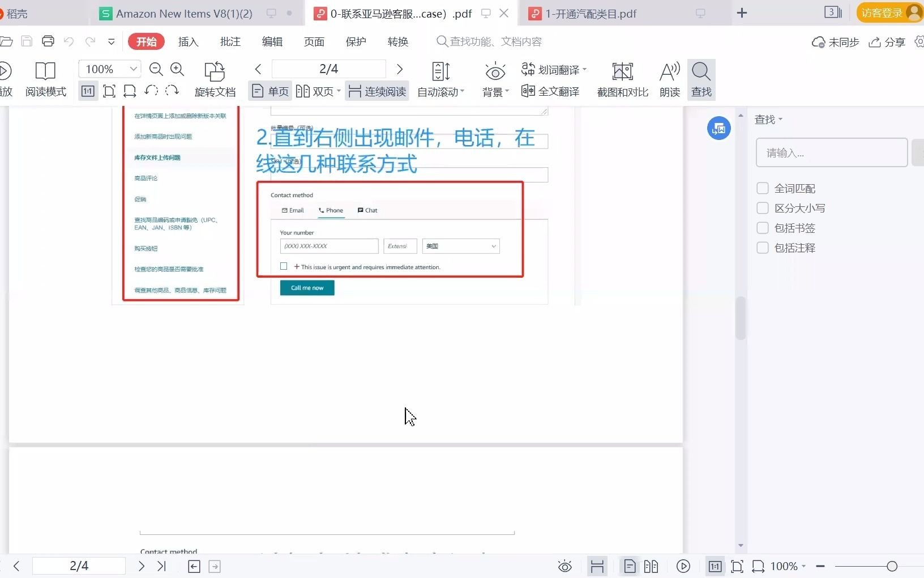This screenshot has height=578, width=924.
Task: Toggle status bar two-page view icon
Action: click(x=651, y=566)
